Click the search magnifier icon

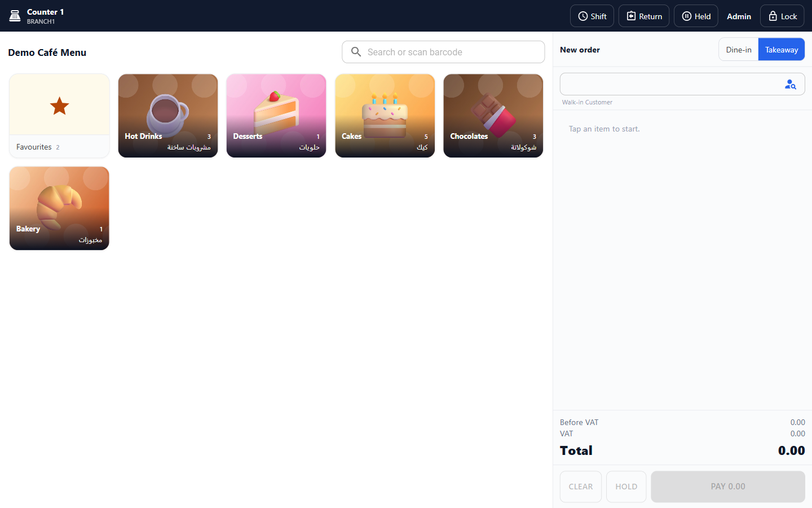point(356,52)
